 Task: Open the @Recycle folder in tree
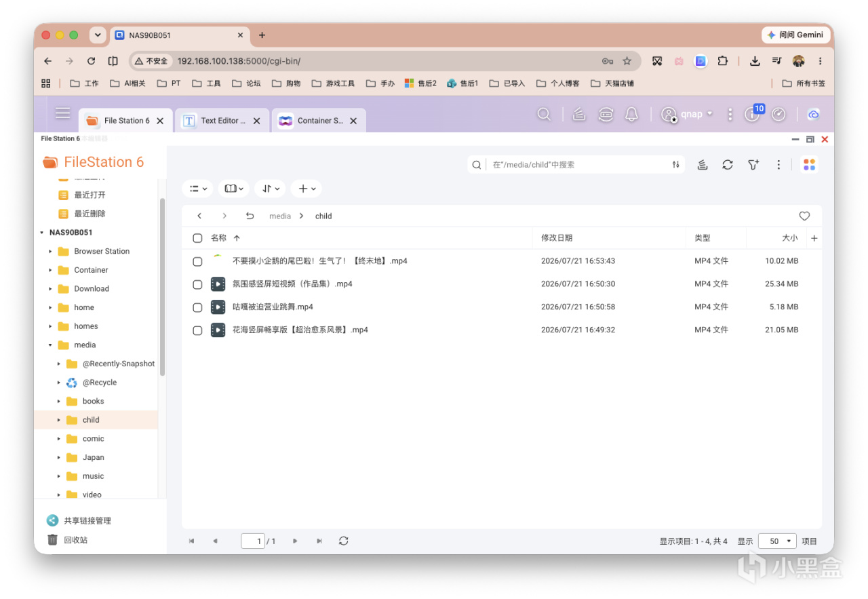[100, 383]
